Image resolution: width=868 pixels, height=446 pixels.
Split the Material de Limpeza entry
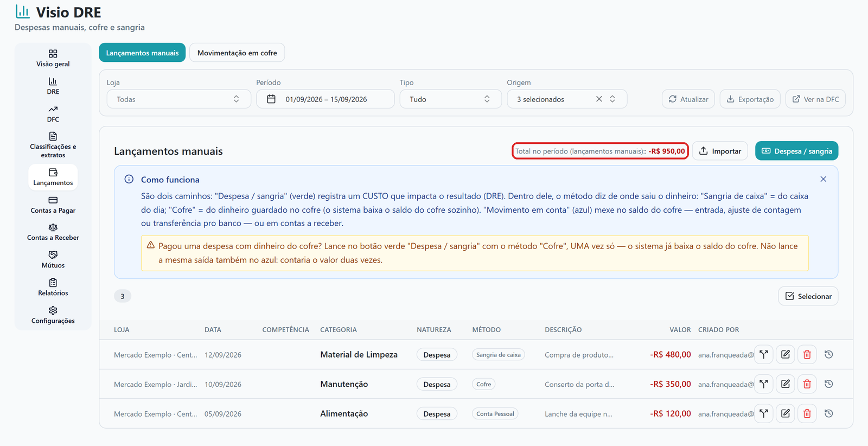tap(763, 355)
